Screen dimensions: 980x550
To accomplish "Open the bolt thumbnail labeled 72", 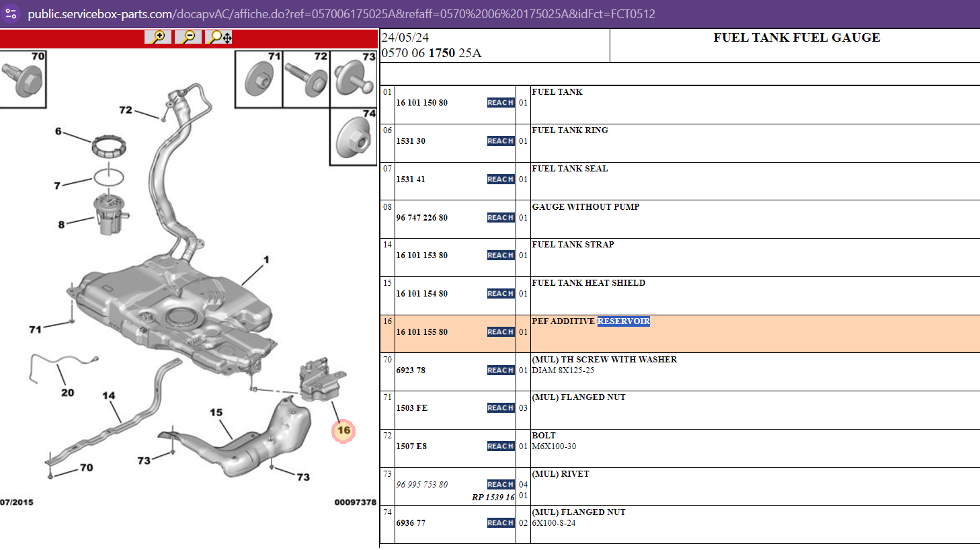I will tap(307, 79).
